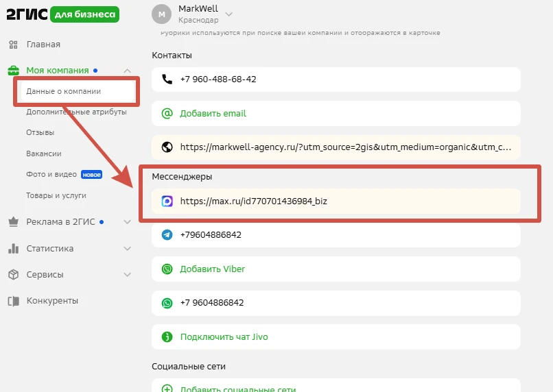Open Конкуренты in the sidebar

[x=52, y=301]
